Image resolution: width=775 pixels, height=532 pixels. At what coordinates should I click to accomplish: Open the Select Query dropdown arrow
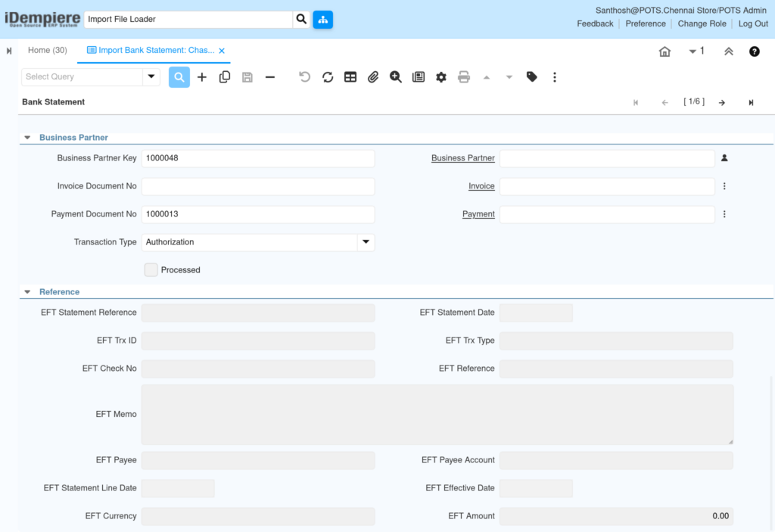pyautogui.click(x=151, y=76)
